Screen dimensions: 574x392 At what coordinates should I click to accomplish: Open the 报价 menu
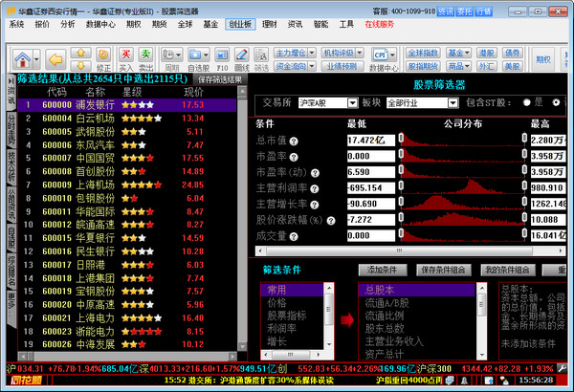click(x=42, y=24)
